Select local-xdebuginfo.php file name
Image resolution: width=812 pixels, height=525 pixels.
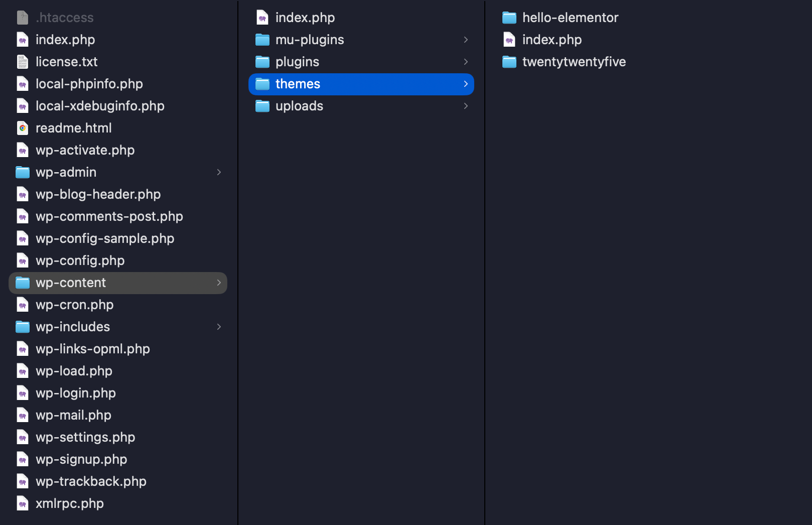(x=100, y=106)
